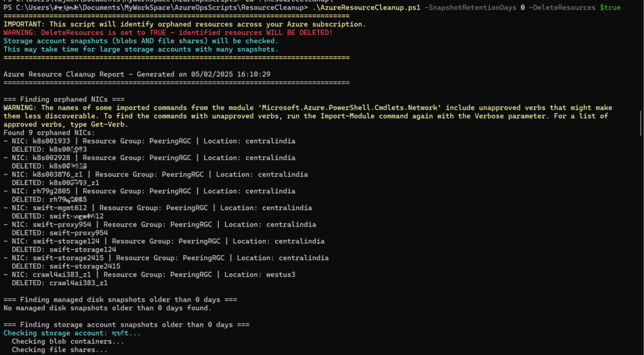This screenshot has width=644, height=355.
Task: Click the '=== Finding orphaned NICs ===' header
Action: (x=64, y=99)
